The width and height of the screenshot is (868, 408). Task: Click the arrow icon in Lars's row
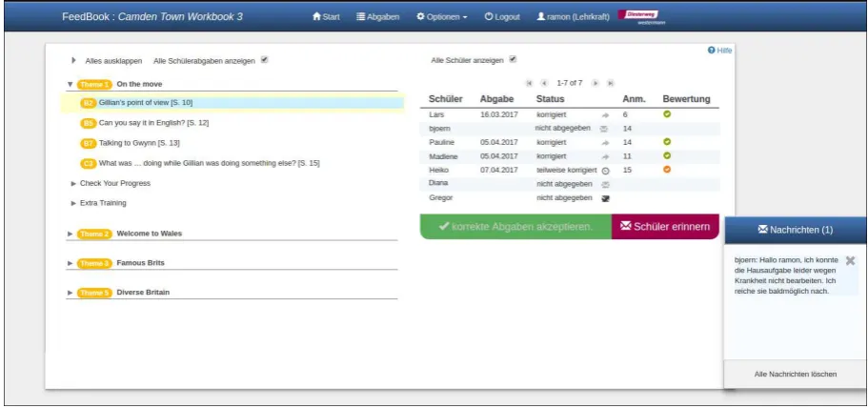point(605,115)
